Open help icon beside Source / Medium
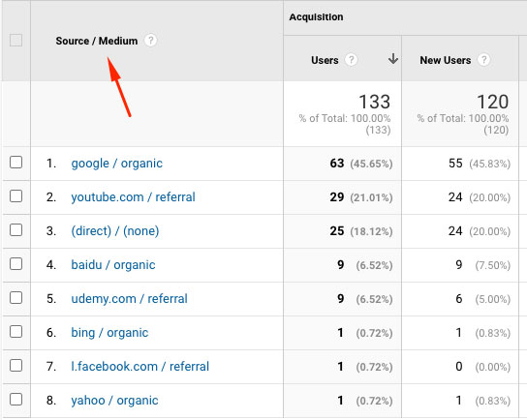This screenshot has width=527, height=420. point(150,41)
